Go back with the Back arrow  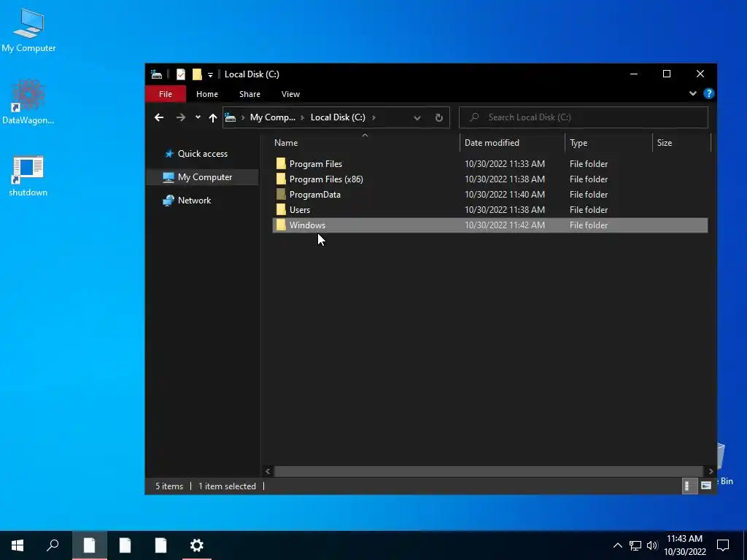pos(159,117)
